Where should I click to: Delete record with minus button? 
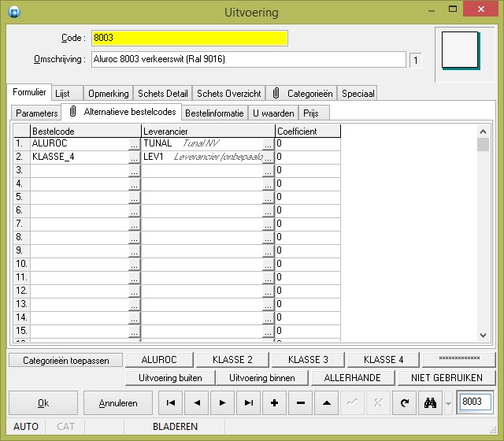301,402
